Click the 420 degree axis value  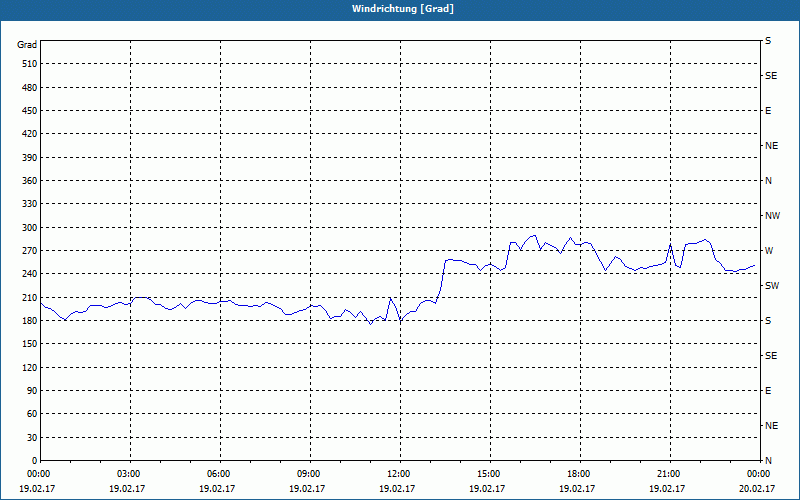30,134
